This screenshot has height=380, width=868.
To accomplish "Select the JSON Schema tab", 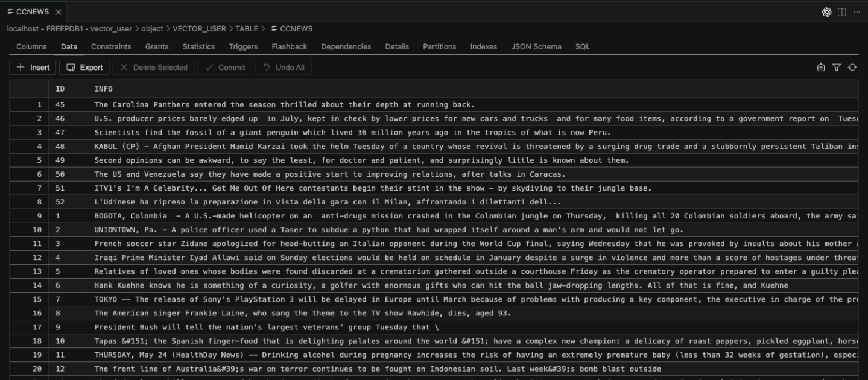I will point(536,46).
